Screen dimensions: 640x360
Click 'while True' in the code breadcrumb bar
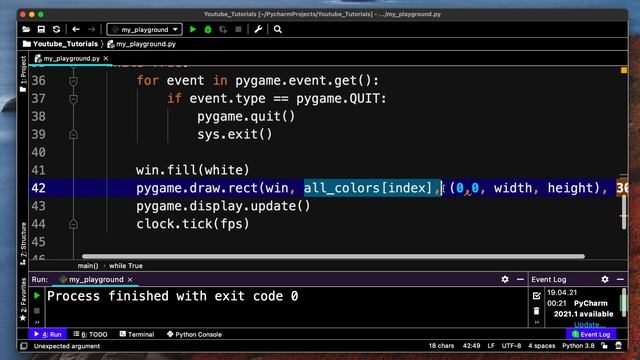click(126, 266)
